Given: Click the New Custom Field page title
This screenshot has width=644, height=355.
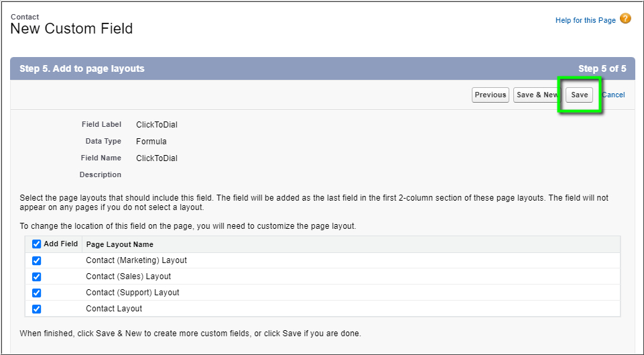Looking at the screenshot, I should point(72,29).
